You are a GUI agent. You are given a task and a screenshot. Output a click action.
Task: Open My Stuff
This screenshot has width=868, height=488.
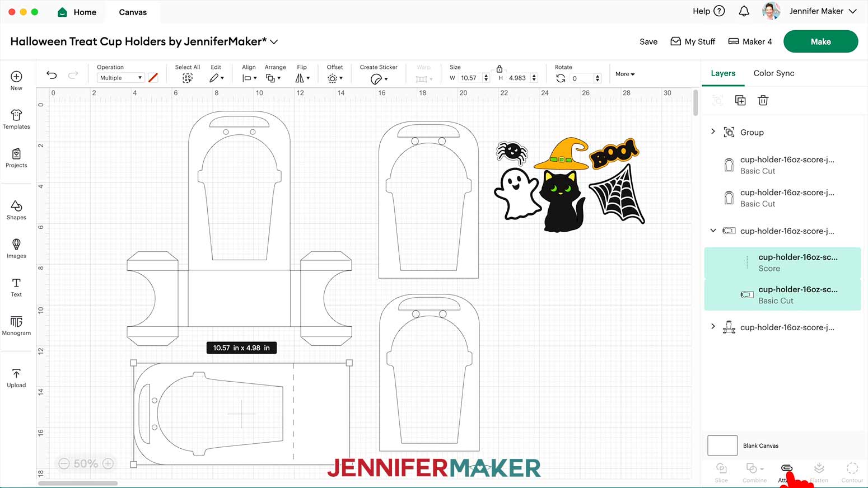coord(693,41)
